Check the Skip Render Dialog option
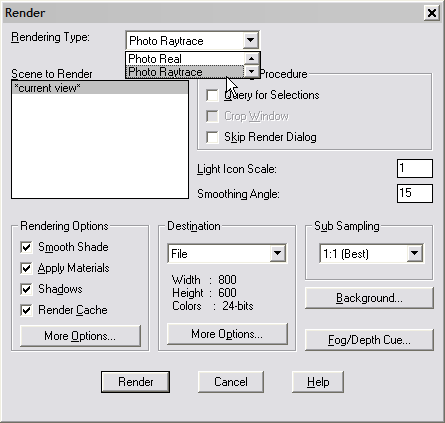 [212, 137]
